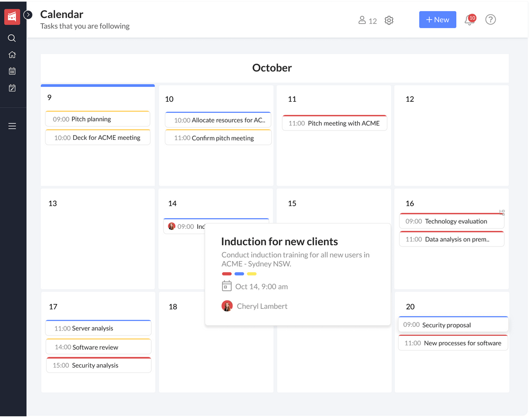This screenshot has width=530, height=420.
Task: Click the red app logo at top left
Action: click(x=12, y=16)
